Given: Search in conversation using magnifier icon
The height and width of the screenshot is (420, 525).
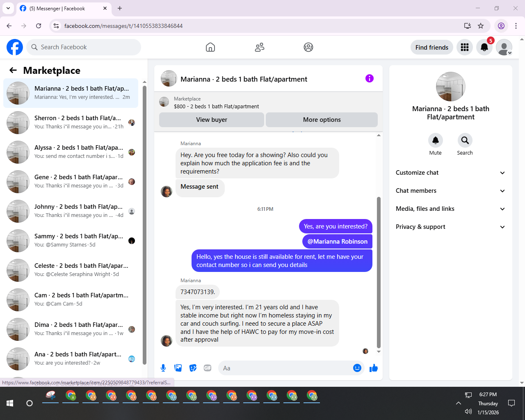Looking at the screenshot, I should [465, 140].
